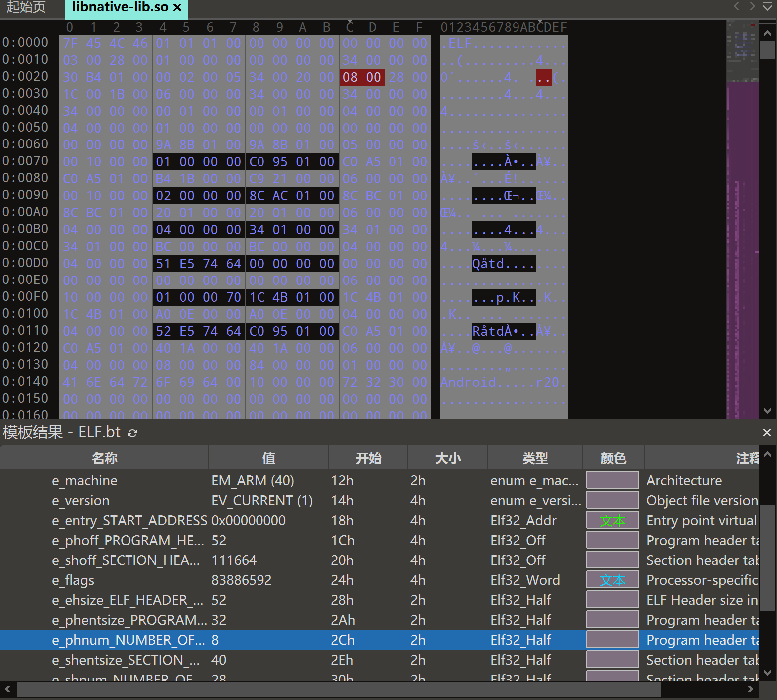Sort by the 类型 column header
Viewport: 777px width, 700px height.
[535, 458]
